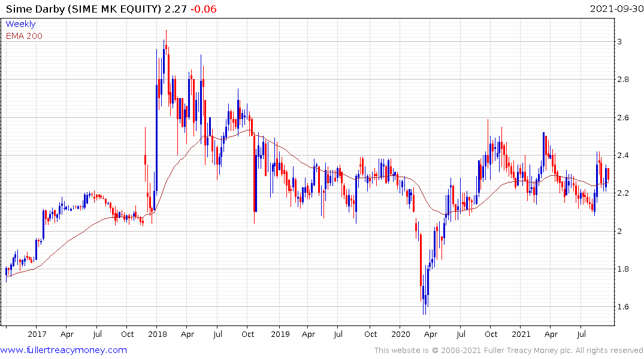Open the www.fullertreacymoney.com link
The image size is (644, 359).
[64, 351]
